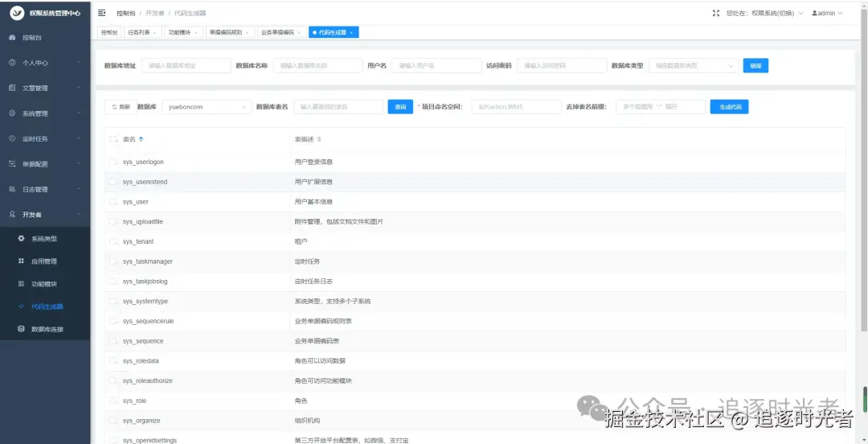This screenshot has width=868, height=444.
Task: Check the select-all checkbox in table header
Action: [113, 139]
